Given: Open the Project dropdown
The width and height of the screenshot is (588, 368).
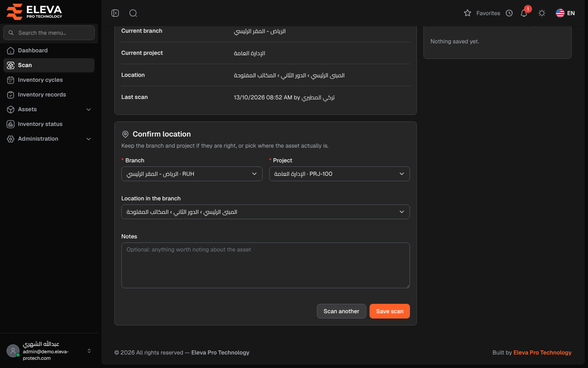Looking at the screenshot, I should (339, 174).
